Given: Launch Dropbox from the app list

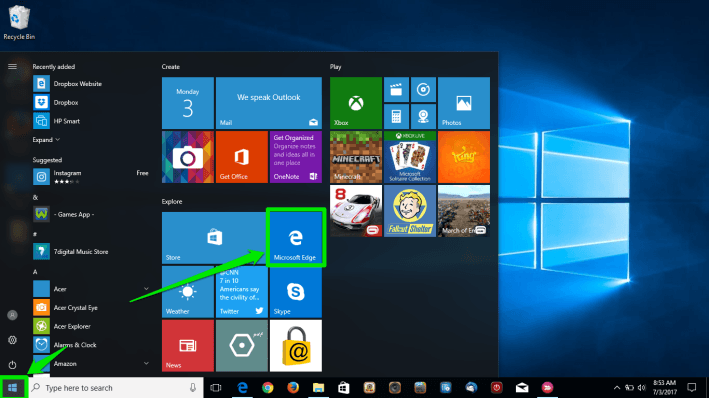Looking at the screenshot, I should tap(90, 102).
